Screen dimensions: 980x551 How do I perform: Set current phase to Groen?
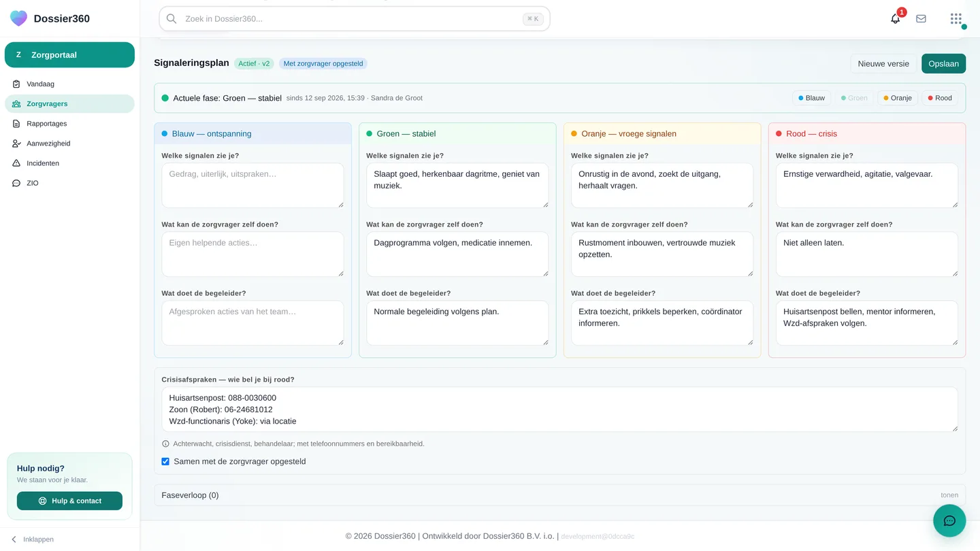coord(854,98)
